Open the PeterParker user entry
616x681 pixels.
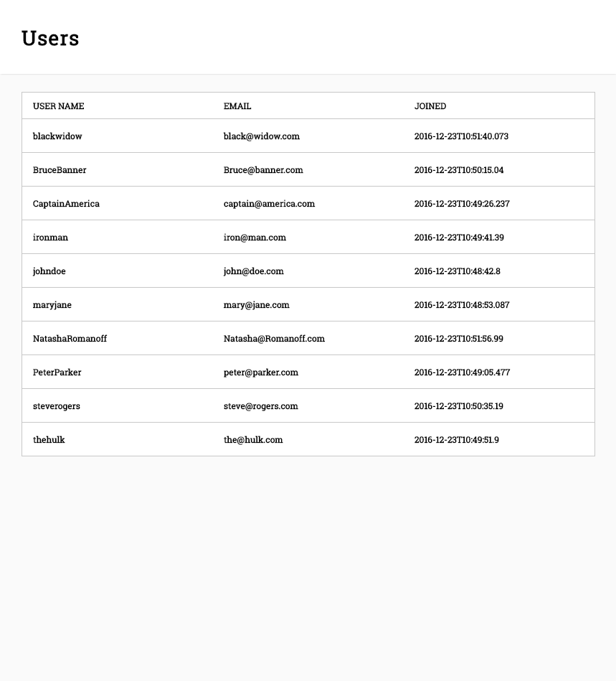tap(57, 372)
